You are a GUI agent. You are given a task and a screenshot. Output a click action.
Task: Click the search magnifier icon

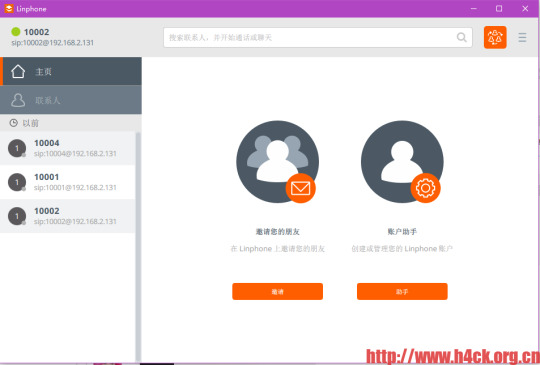pos(461,37)
